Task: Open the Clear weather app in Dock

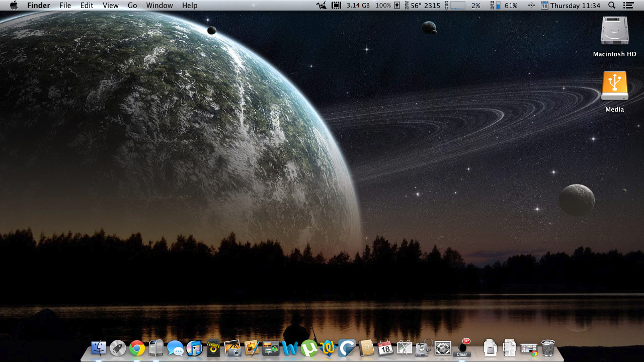Action: tap(462, 348)
